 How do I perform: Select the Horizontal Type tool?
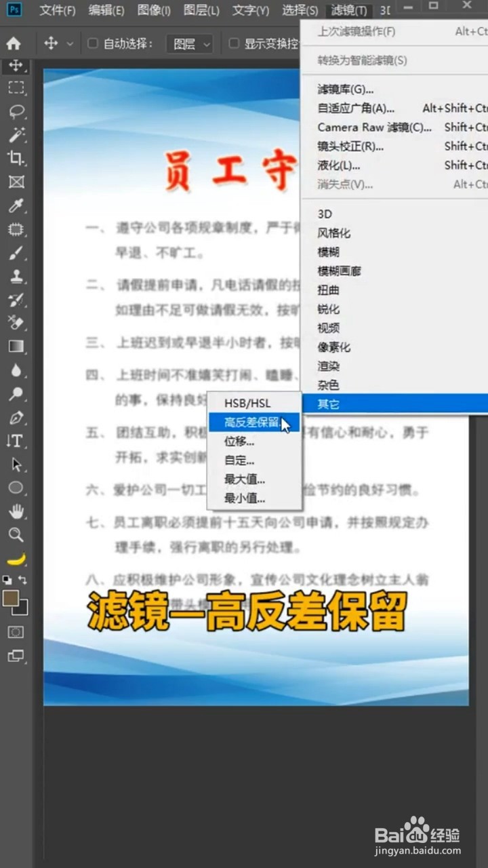(x=15, y=441)
